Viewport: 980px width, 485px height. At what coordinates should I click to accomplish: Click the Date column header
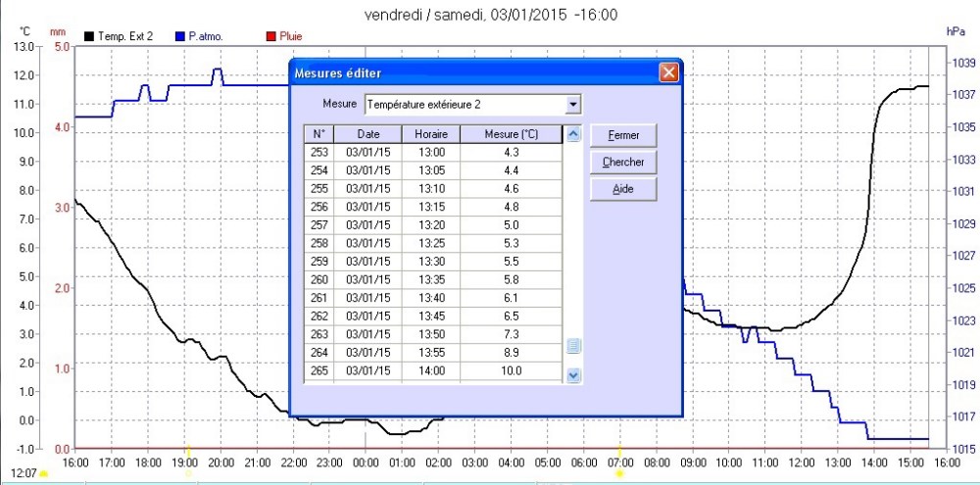368,133
